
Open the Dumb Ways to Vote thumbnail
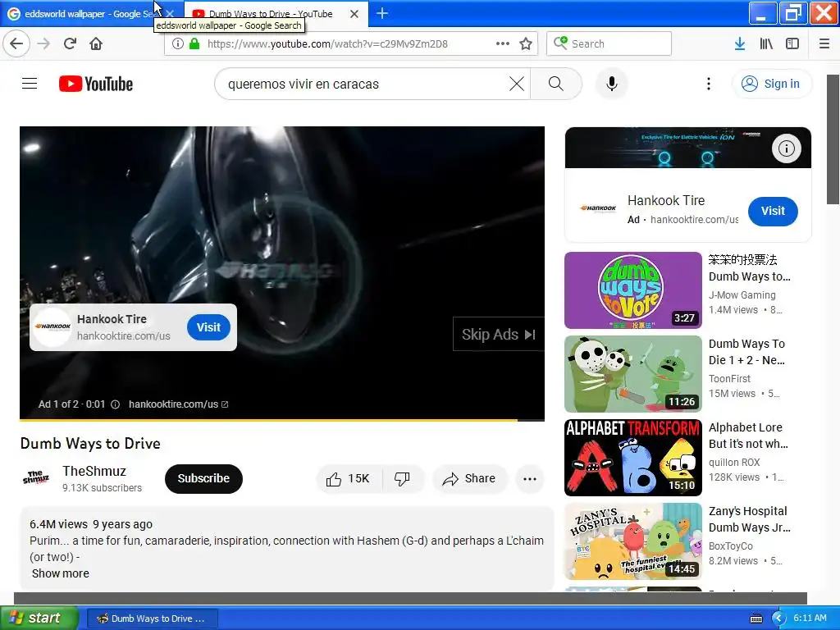click(x=632, y=290)
